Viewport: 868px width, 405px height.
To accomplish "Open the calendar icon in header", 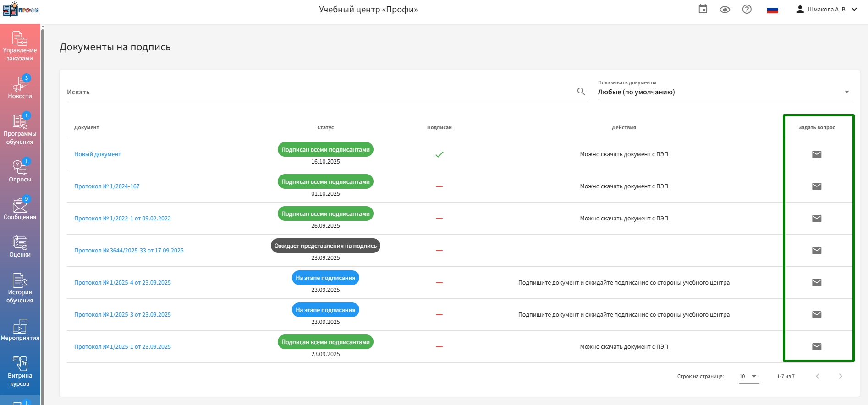I will tap(703, 9).
